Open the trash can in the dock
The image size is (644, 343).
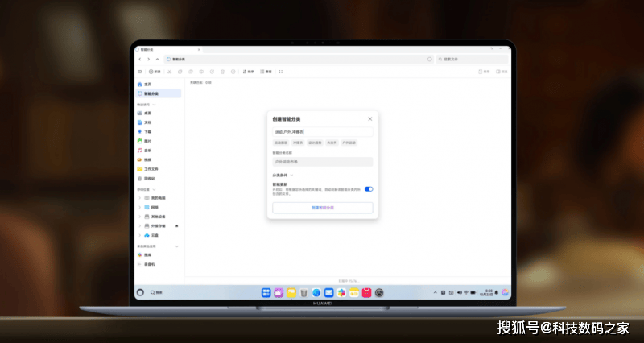click(303, 292)
